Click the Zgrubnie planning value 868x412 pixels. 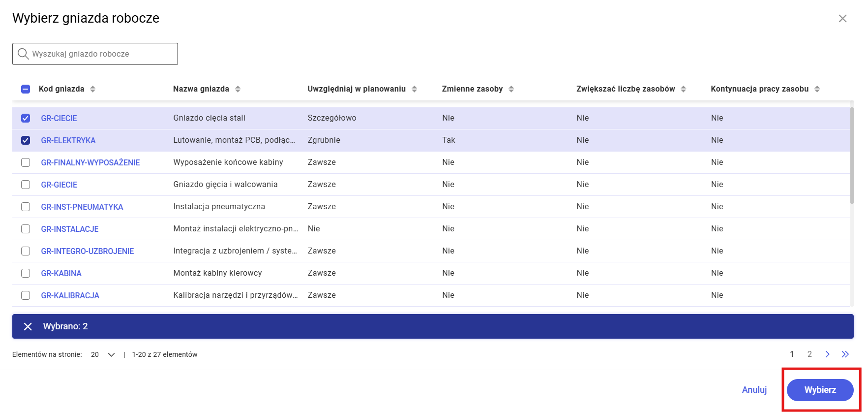pyautogui.click(x=324, y=140)
